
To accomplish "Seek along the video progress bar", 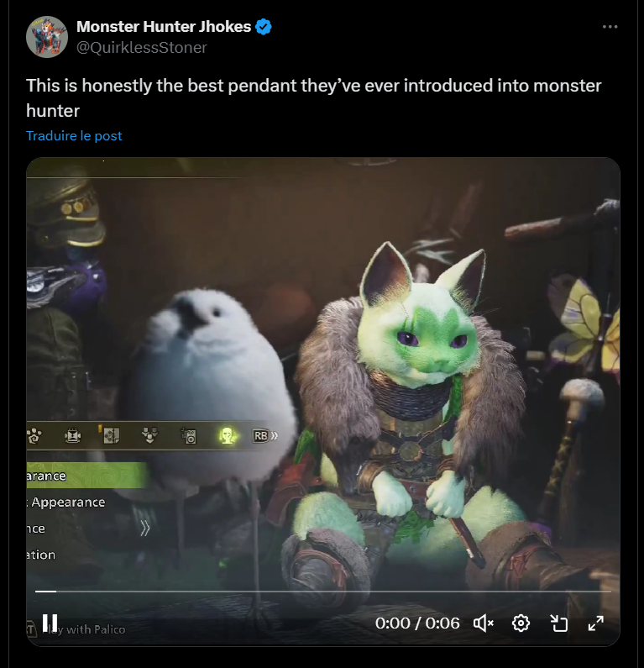I will pos(322,592).
